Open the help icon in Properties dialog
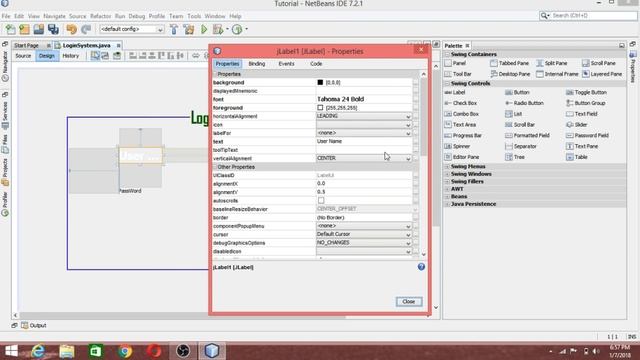 [421, 267]
